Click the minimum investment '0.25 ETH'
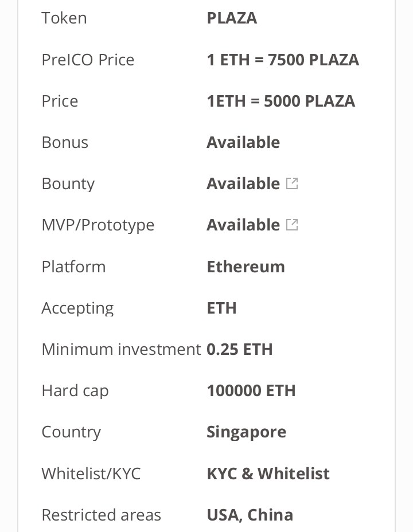Screen dimensions: 413x532 pos(240,350)
